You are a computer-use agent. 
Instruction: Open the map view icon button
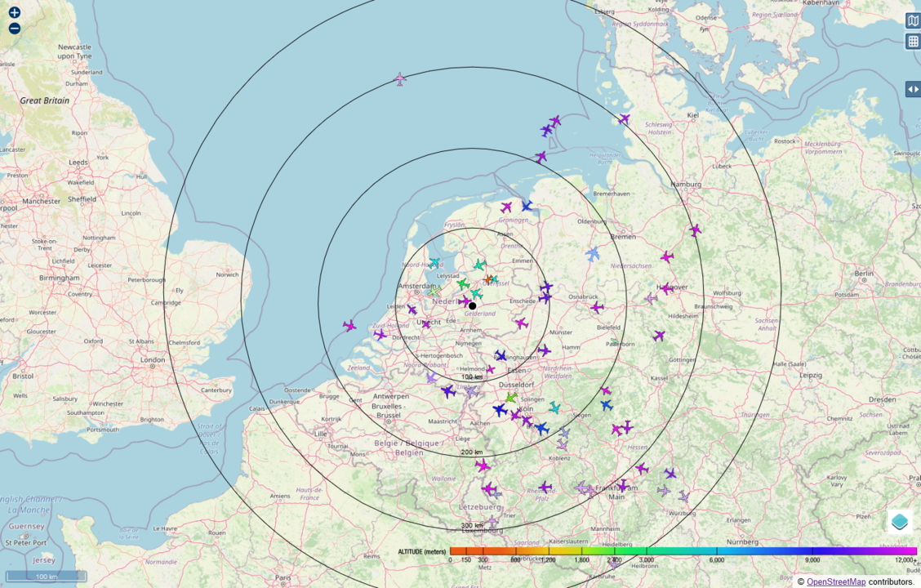[913, 21]
